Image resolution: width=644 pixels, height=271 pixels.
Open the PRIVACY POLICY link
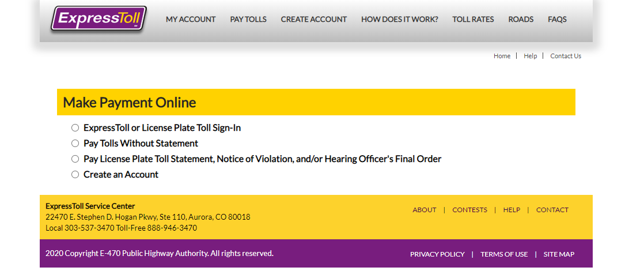pyautogui.click(x=437, y=254)
